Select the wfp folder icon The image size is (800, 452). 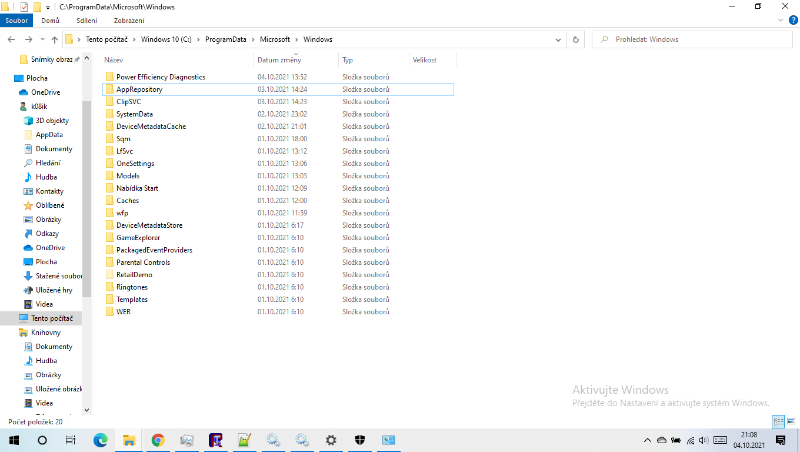110,213
